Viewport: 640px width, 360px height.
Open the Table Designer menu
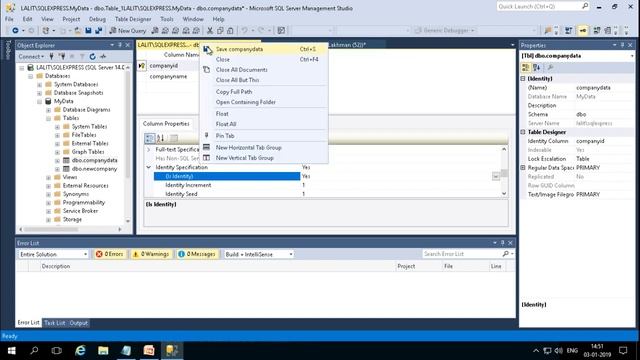click(x=133, y=19)
